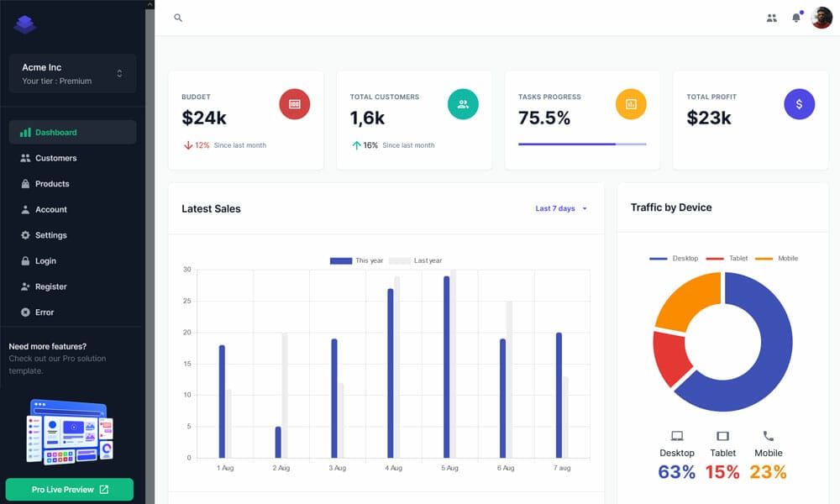The height and width of the screenshot is (504, 840).
Task: Toggle the This year series in the legend
Action: [356, 260]
